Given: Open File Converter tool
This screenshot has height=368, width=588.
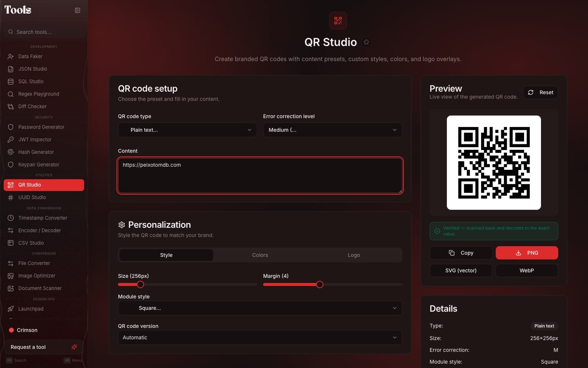Looking at the screenshot, I should click(44, 263).
